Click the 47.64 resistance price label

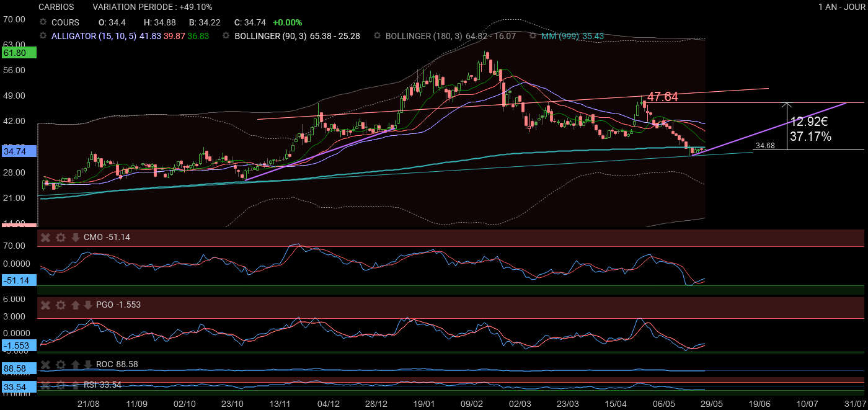click(662, 97)
